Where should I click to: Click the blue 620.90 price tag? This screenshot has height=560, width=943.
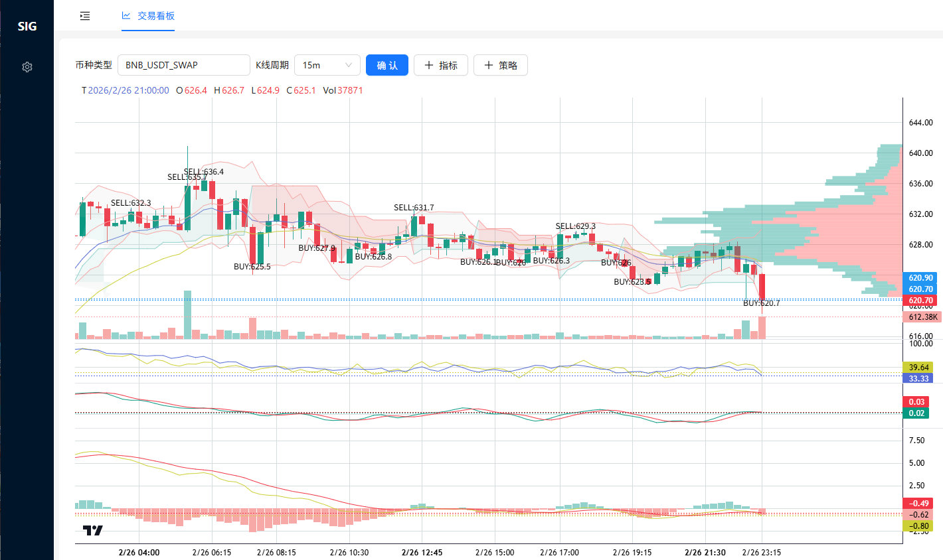[920, 278]
